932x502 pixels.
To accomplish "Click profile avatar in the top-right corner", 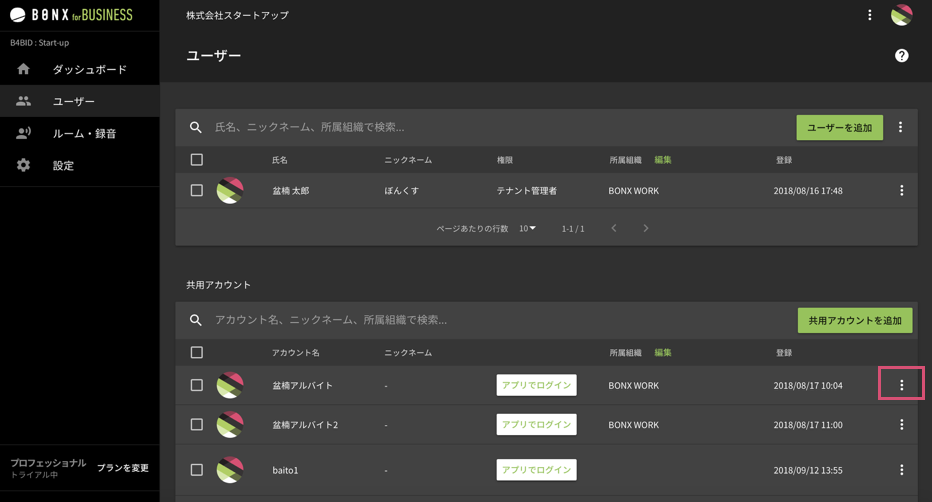I will tap(901, 15).
